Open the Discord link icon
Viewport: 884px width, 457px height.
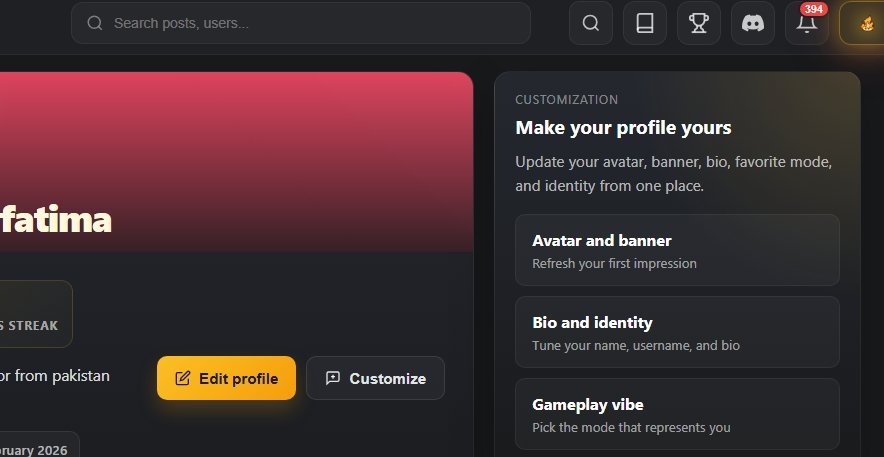click(753, 23)
